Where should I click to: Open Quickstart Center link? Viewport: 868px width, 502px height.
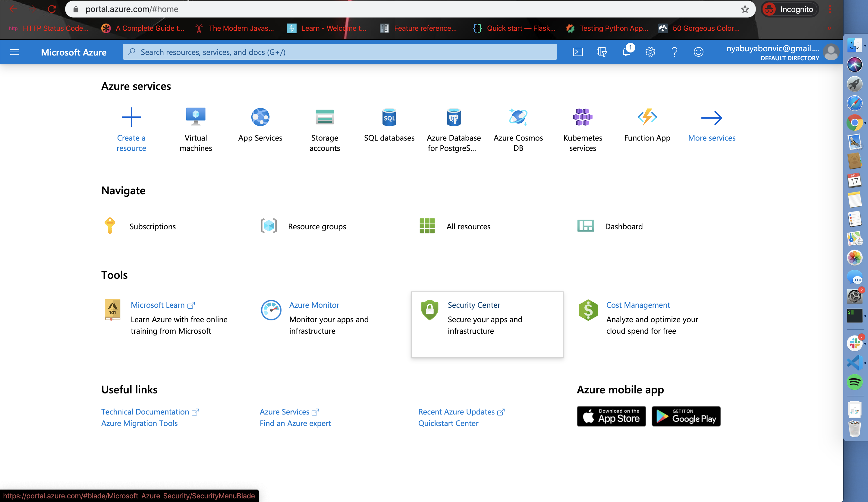(448, 423)
